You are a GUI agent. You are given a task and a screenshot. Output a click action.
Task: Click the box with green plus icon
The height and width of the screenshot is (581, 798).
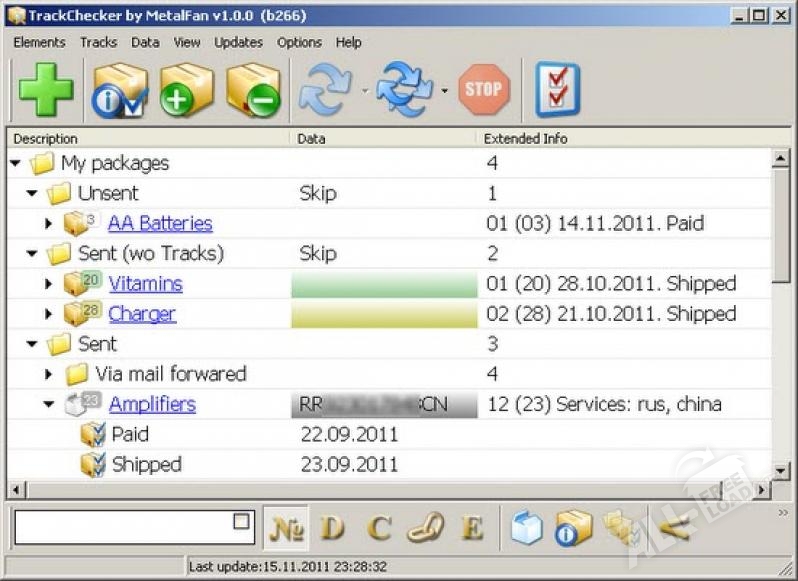[x=187, y=90]
